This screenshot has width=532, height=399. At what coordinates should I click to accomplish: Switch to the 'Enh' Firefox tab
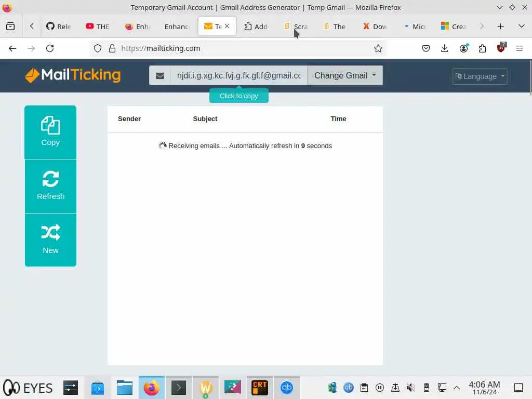137,26
